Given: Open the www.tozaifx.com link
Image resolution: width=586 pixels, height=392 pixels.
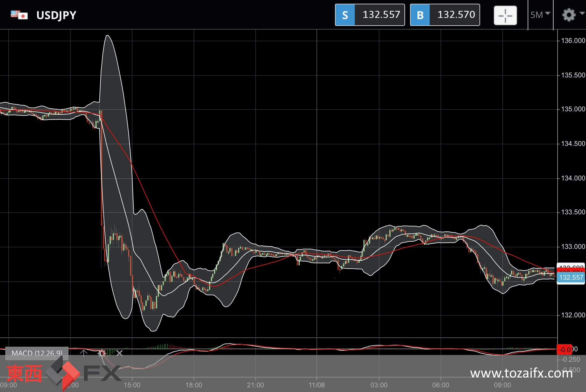Looking at the screenshot, I should click(x=521, y=373).
